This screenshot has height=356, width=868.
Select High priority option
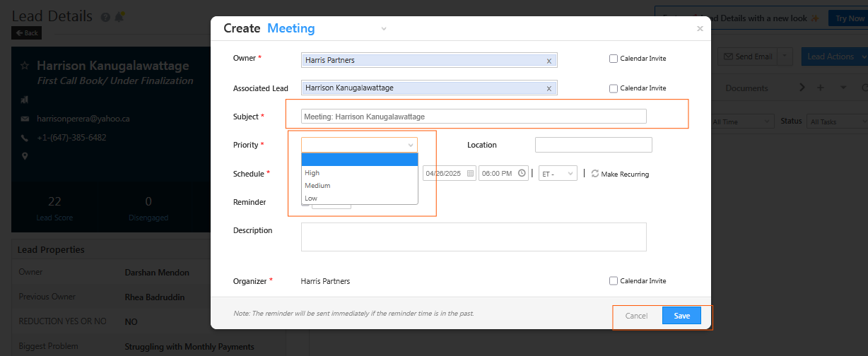(312, 173)
